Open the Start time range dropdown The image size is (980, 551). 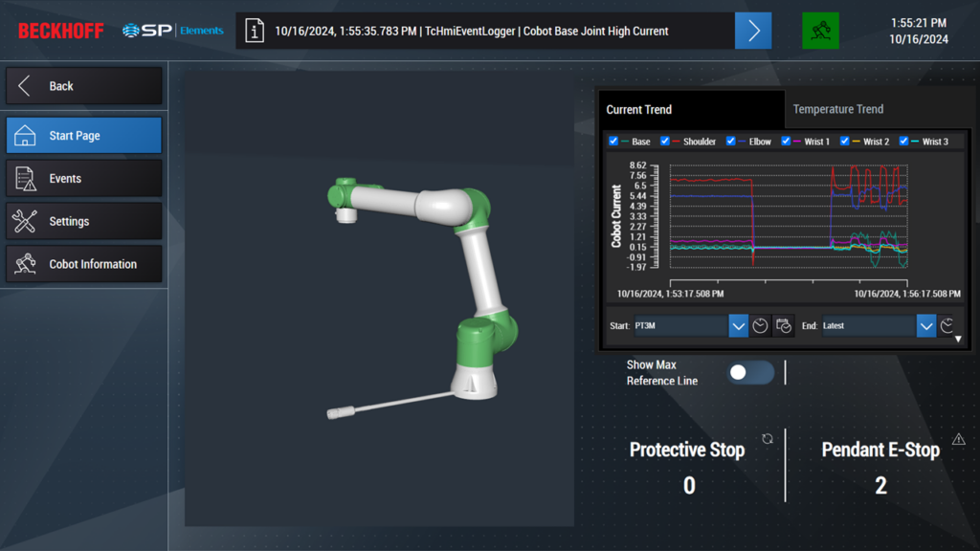(x=738, y=325)
